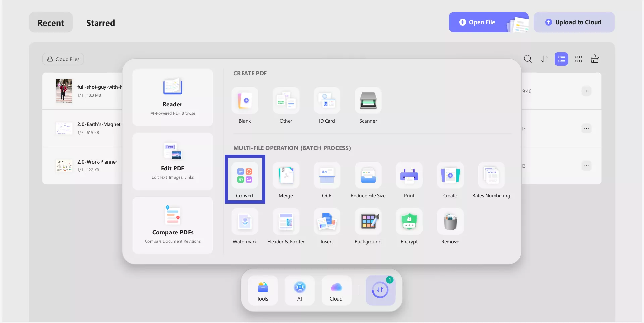The image size is (644, 323).
Task: Switch to the Starred tab
Action: (x=100, y=23)
